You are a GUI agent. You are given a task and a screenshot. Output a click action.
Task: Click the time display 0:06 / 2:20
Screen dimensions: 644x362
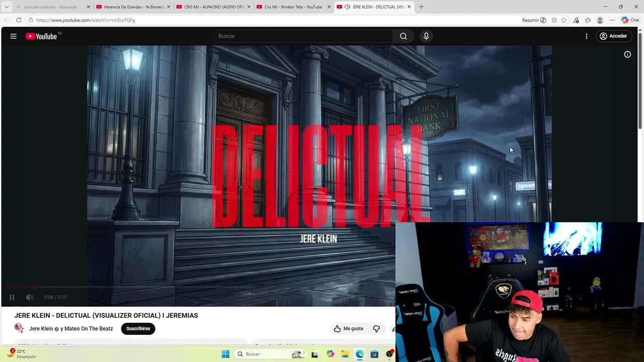click(55, 297)
